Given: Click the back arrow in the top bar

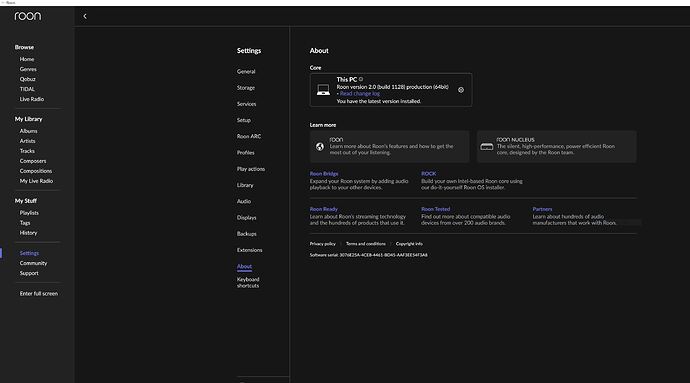Looking at the screenshot, I should pos(85,16).
